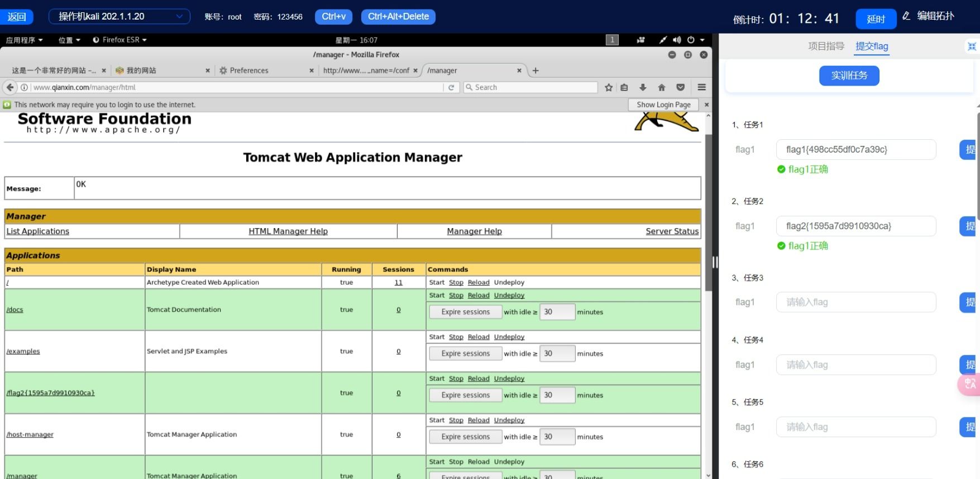Go to Firefox home page
This screenshot has height=479, width=980.
(662, 87)
